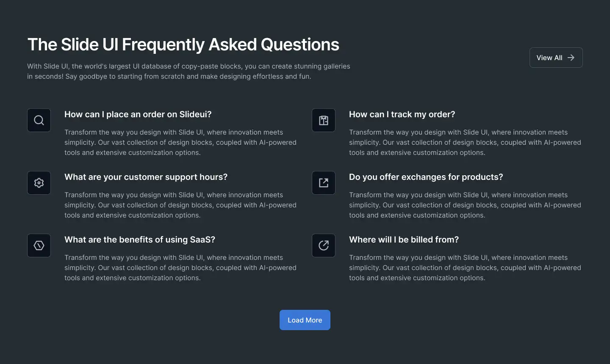
Task: Click answer text under the place-an-order question
Action: click(180, 142)
